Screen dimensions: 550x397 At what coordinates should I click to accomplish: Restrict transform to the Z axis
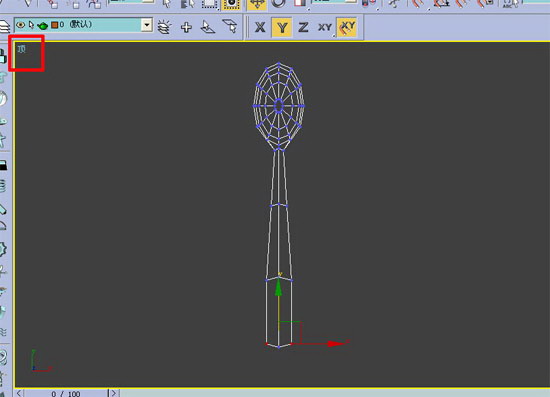point(303,27)
